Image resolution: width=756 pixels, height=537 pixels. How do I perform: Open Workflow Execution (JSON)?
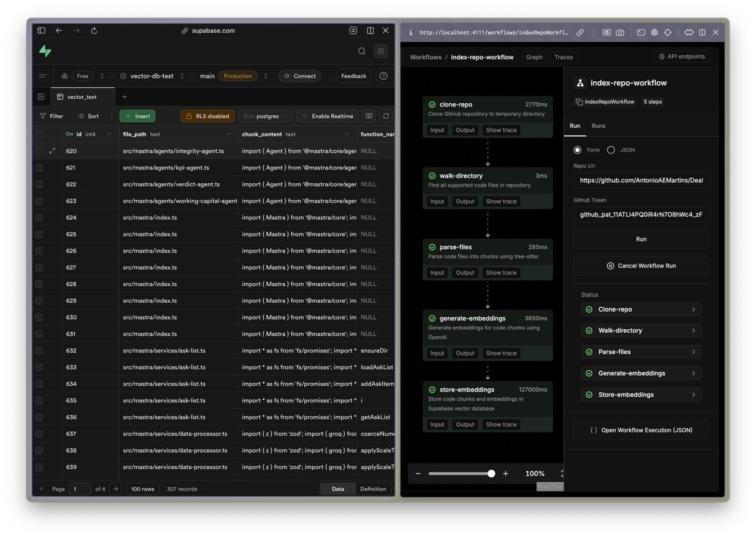[641, 430]
